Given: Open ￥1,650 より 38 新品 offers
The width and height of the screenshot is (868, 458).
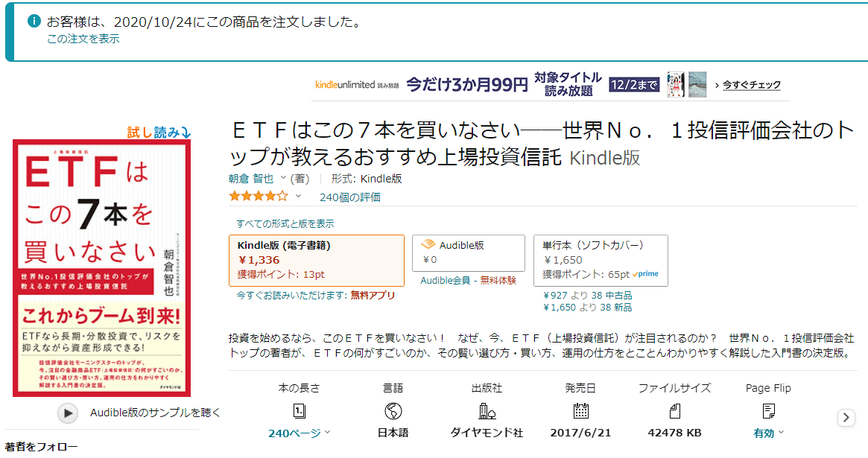Looking at the screenshot, I should pos(587,307).
